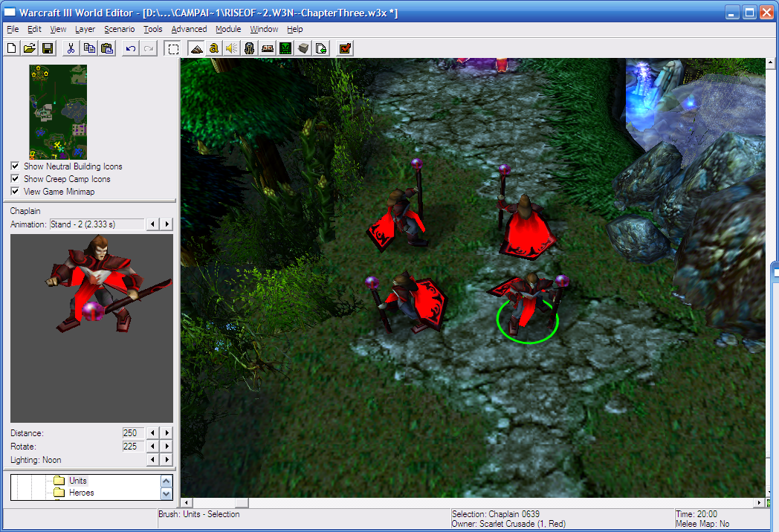Screen dimensions: 779x532
Task: Open the Import Manager icon
Action: 321,48
